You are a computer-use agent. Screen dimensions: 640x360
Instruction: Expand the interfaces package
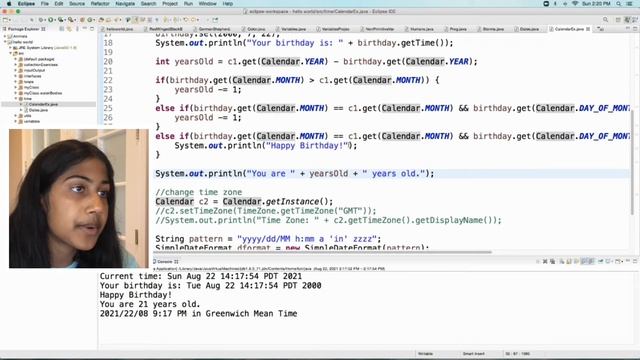(x=16, y=76)
